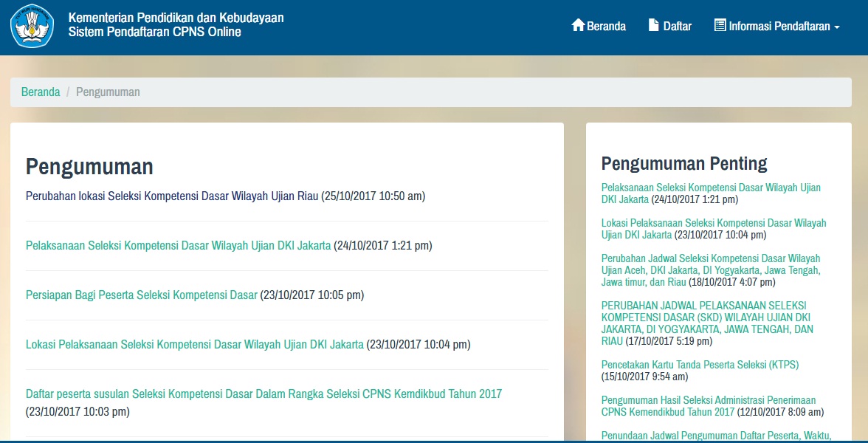Open sidebar Pelaksanaan Seleksi Kompetensi Dasar DKI Jakarta
Screen dimensions: 868x443
(711, 188)
